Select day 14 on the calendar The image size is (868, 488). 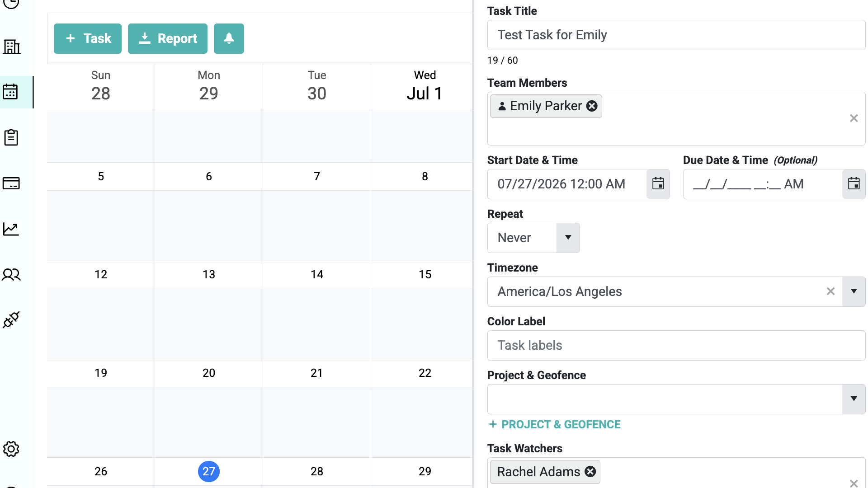[317, 274]
